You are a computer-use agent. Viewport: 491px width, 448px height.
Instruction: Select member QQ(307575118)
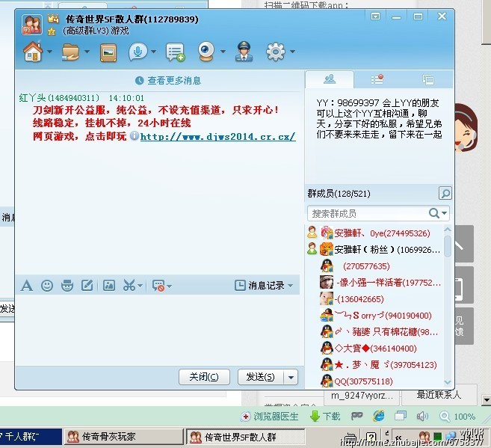(374, 381)
